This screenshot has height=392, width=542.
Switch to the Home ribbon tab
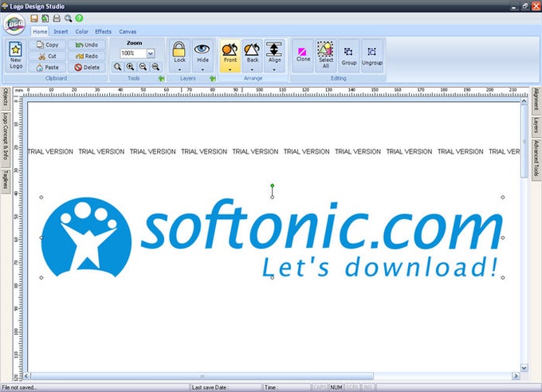40,31
